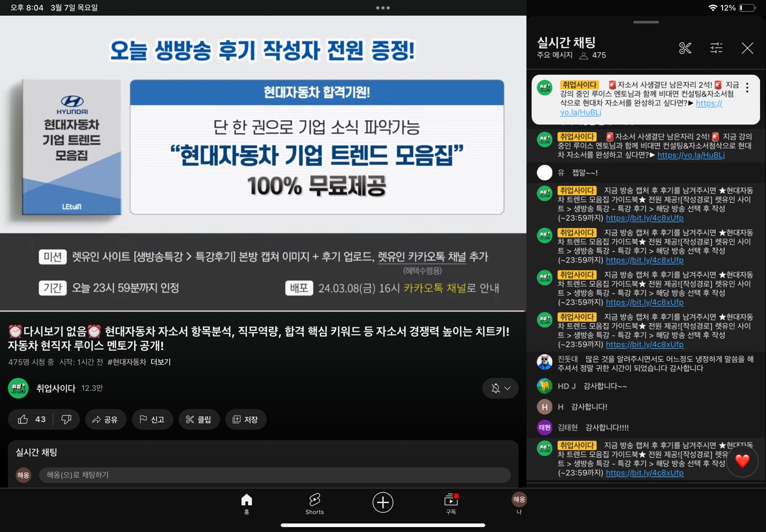
Task: Report the video with 신고 button
Action: tap(152, 419)
